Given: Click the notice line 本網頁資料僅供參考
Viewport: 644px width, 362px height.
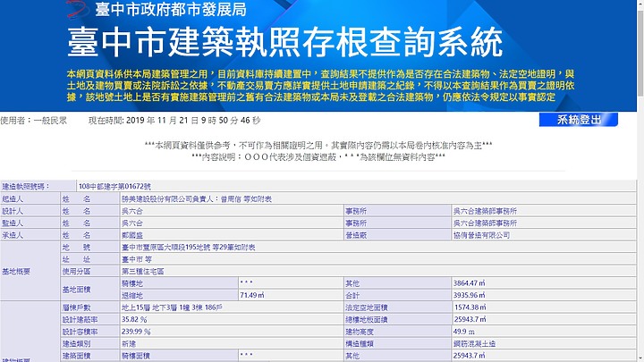Looking at the screenshot, I should 318,146.
